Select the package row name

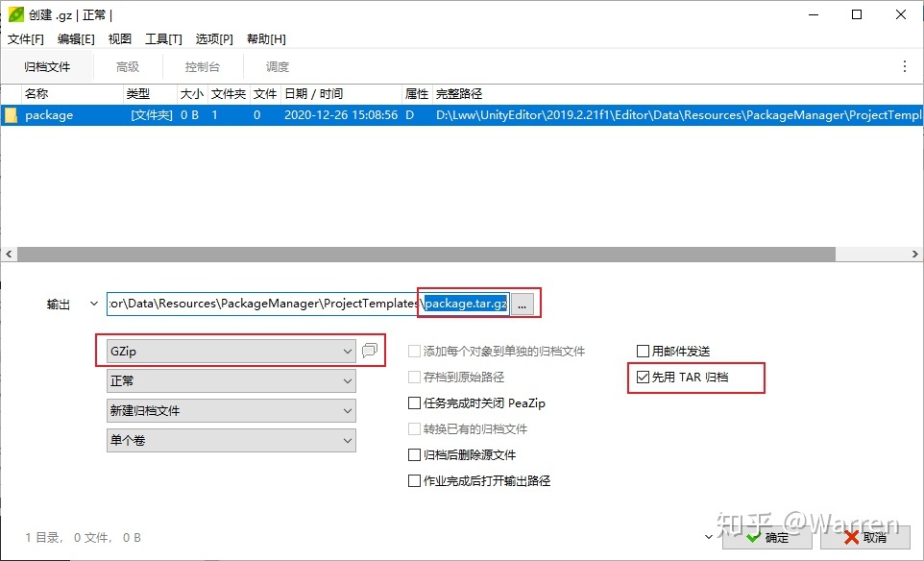[49, 115]
